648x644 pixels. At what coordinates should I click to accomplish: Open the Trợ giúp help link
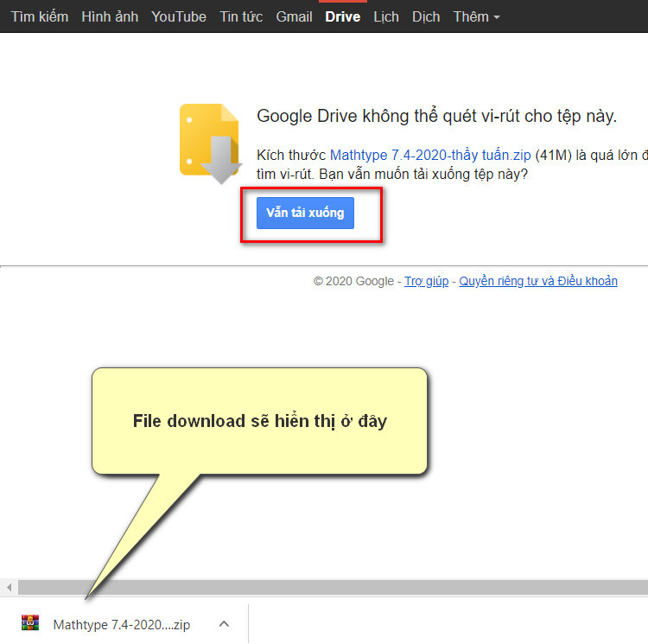426,281
